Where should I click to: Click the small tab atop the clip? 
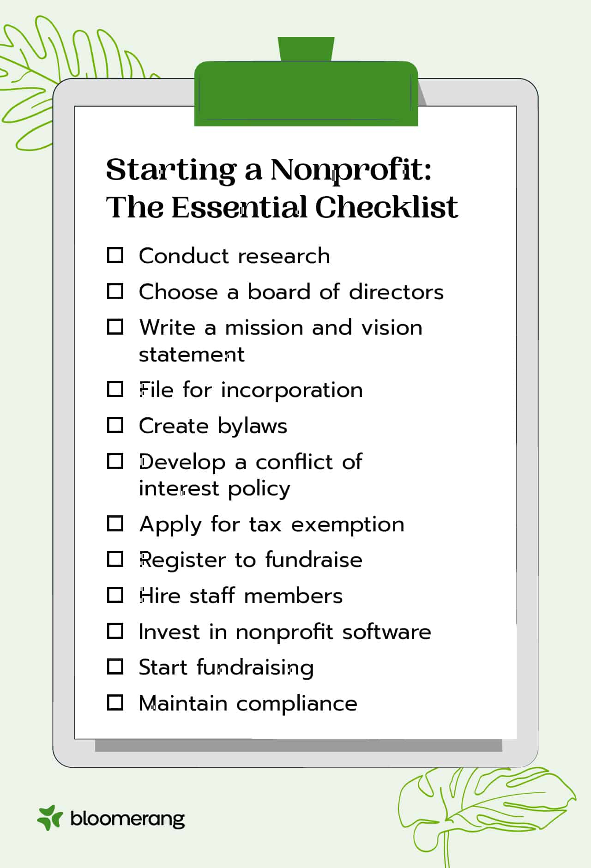(x=306, y=48)
